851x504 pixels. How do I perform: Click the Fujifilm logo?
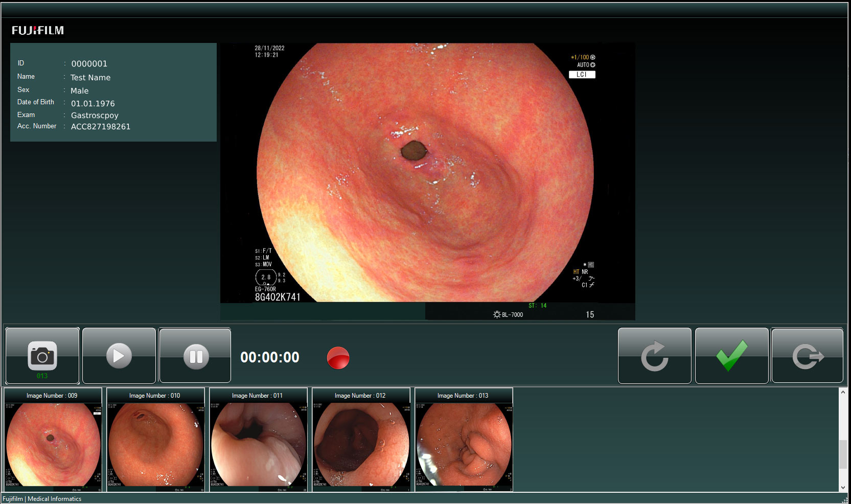pyautogui.click(x=38, y=31)
